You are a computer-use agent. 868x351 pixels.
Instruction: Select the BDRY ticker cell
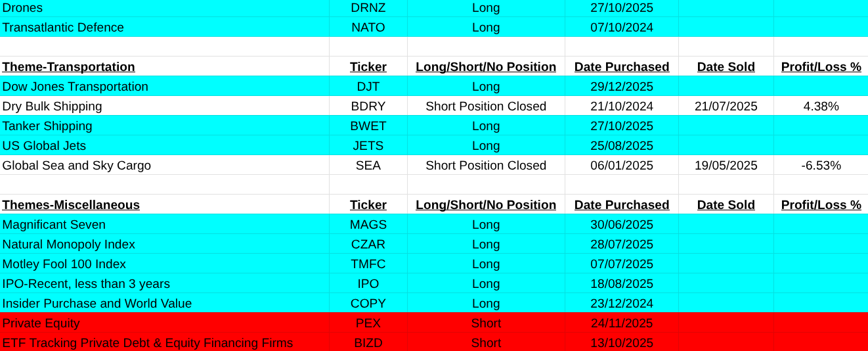[x=368, y=106]
